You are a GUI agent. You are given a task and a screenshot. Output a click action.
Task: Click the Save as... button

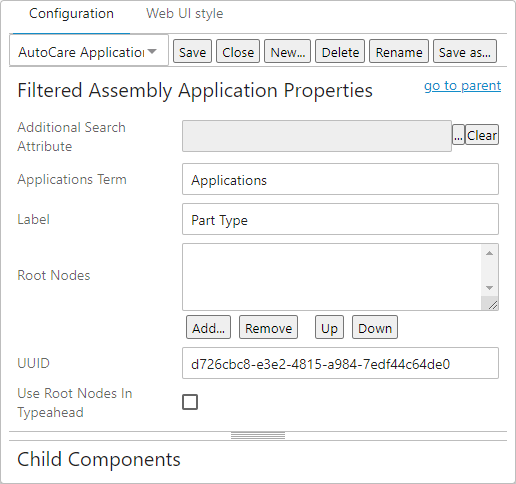pos(465,52)
